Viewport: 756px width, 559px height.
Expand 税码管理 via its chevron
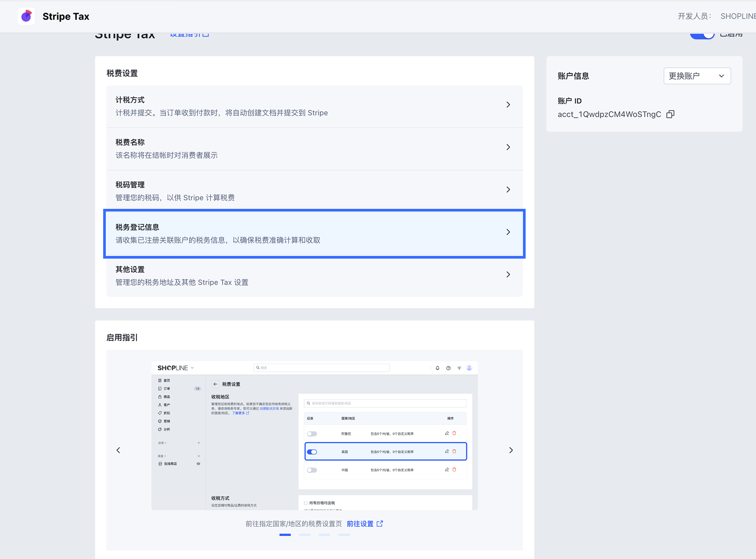(508, 190)
